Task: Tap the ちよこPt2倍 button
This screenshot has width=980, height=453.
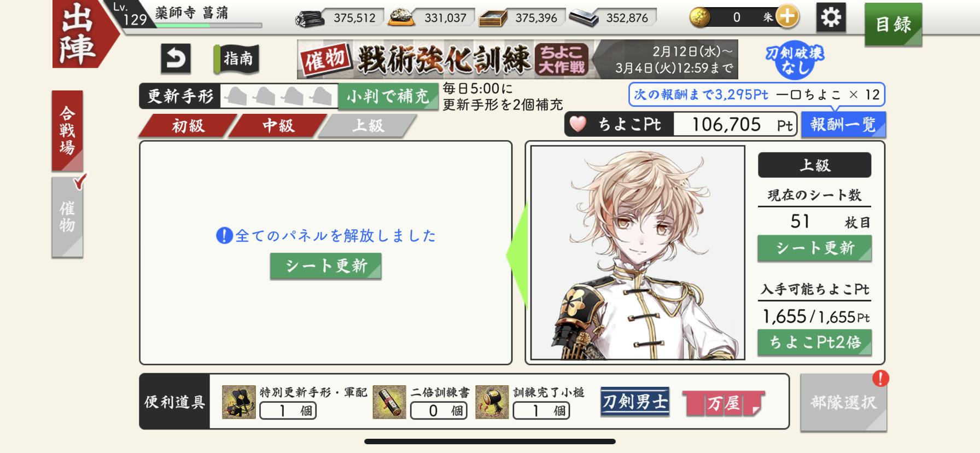Action: tap(815, 342)
